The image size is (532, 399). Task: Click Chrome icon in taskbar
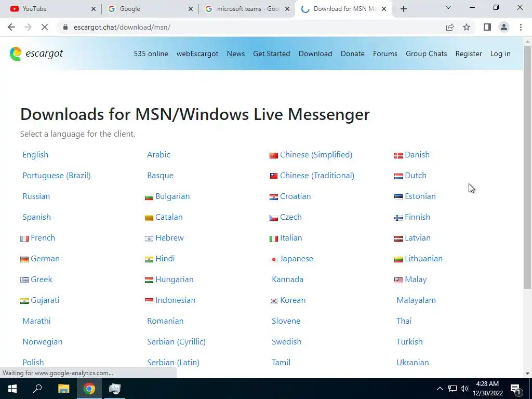pyautogui.click(x=89, y=389)
